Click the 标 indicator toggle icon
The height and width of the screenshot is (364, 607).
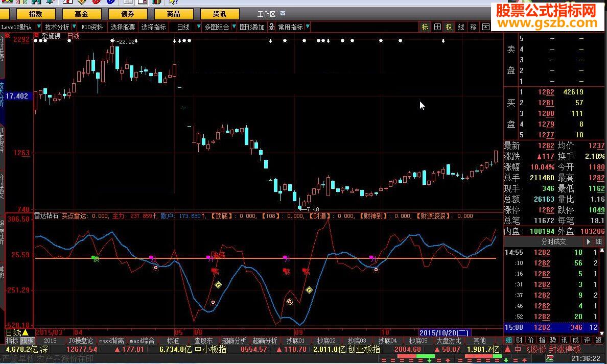click(425, 27)
